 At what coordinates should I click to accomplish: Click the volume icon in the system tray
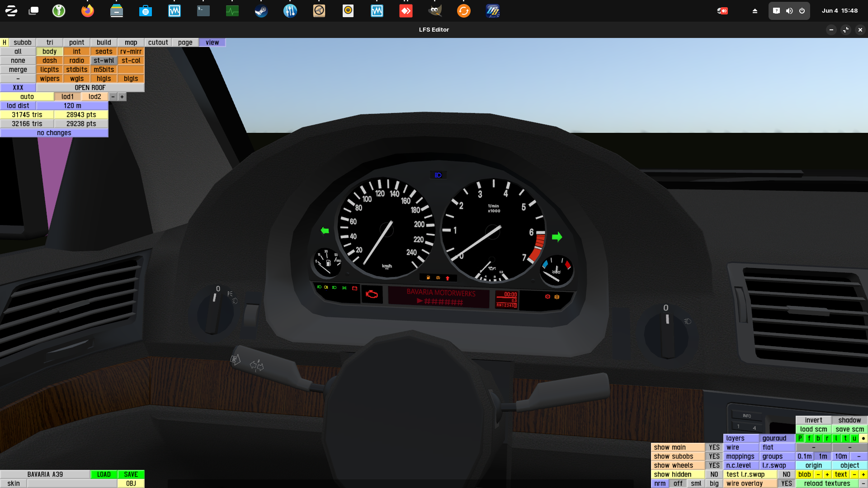(789, 11)
